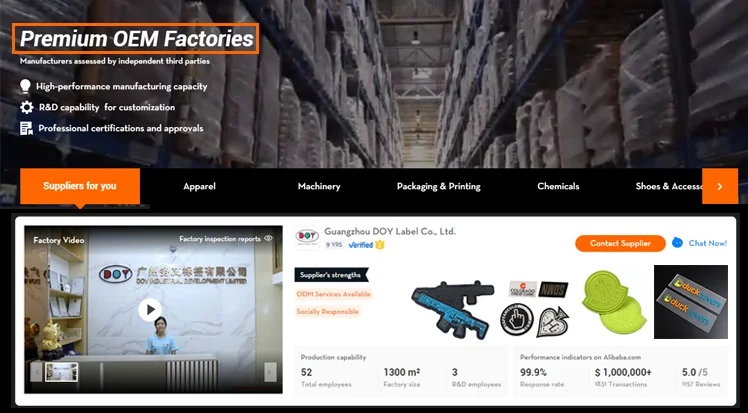Go to next video thumbnail arrow

(270, 372)
